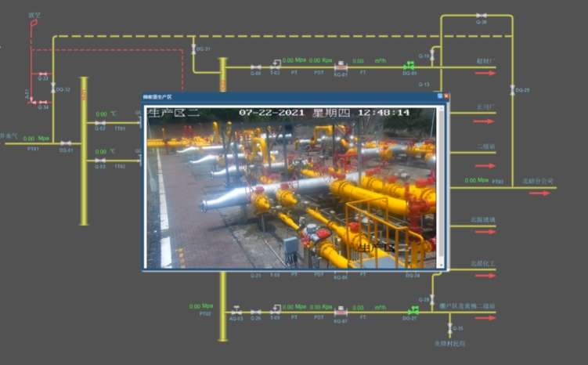Click the KQ-07 flow meter symbol
Image resolution: width=588 pixels, height=365 pixels.
tap(341, 312)
